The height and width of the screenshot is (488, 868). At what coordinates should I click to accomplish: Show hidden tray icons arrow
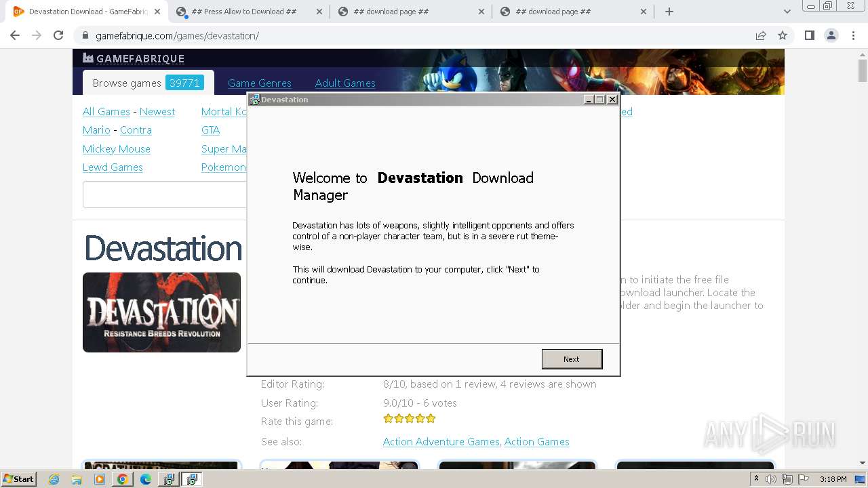point(756,479)
